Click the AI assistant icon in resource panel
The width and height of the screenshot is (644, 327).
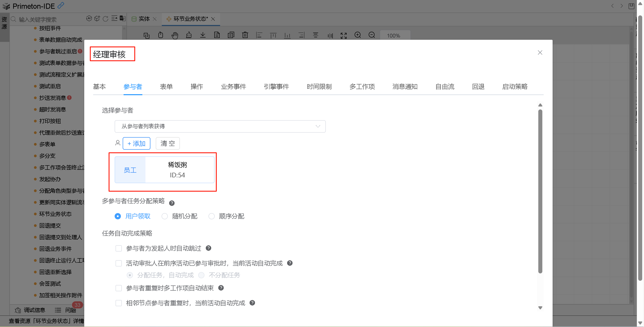(x=89, y=19)
